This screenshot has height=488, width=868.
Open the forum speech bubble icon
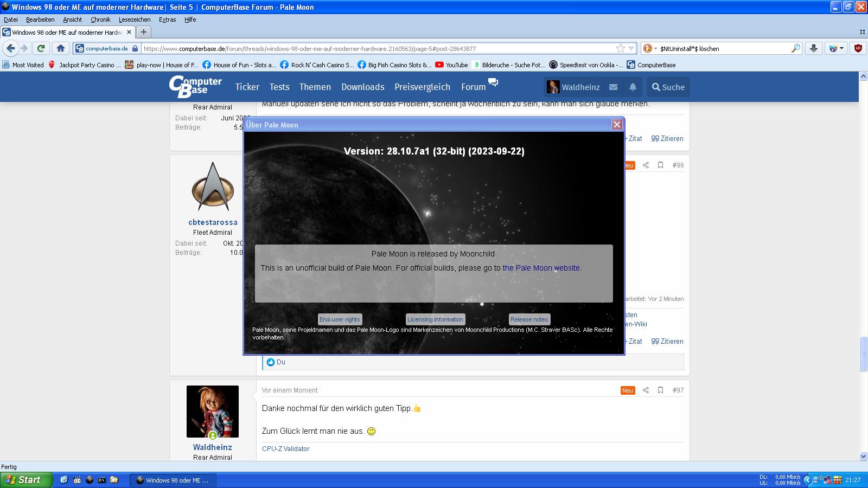(x=493, y=82)
